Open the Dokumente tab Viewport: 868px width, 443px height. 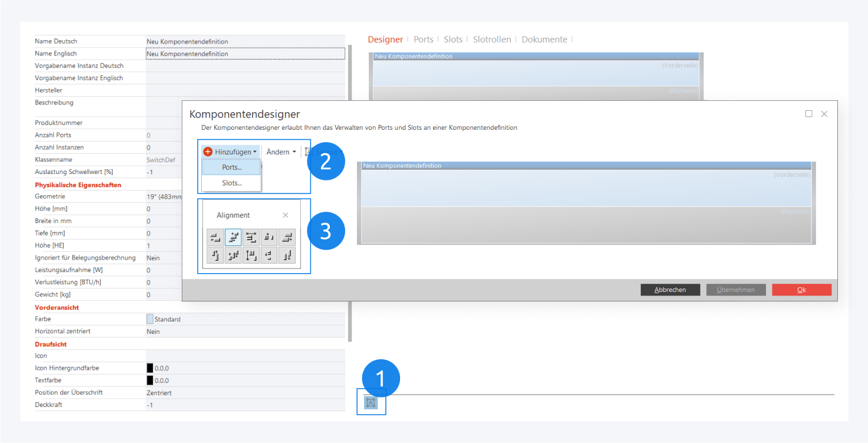(x=544, y=40)
